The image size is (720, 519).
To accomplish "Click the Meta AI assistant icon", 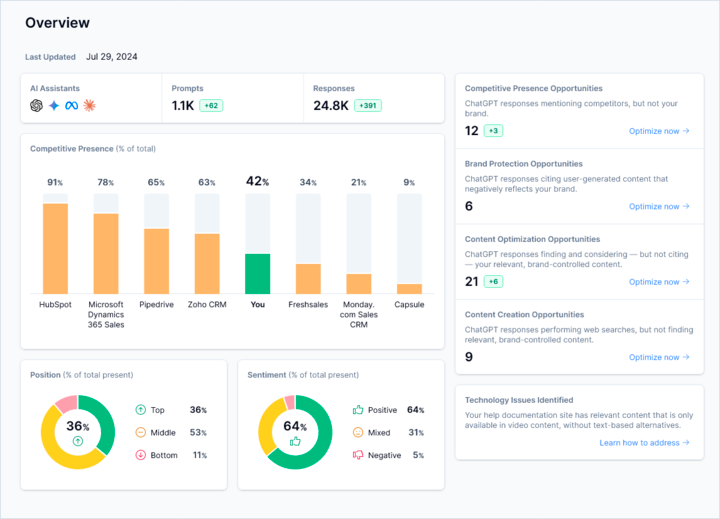I will point(72,106).
